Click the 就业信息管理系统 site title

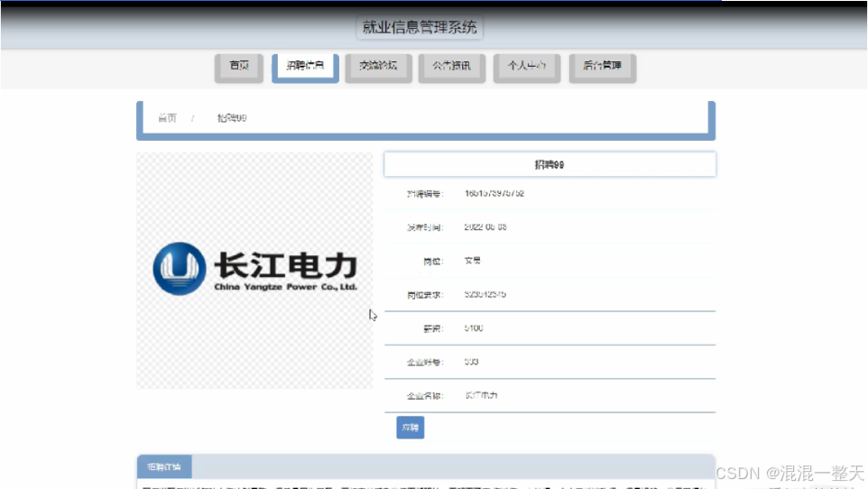point(420,27)
